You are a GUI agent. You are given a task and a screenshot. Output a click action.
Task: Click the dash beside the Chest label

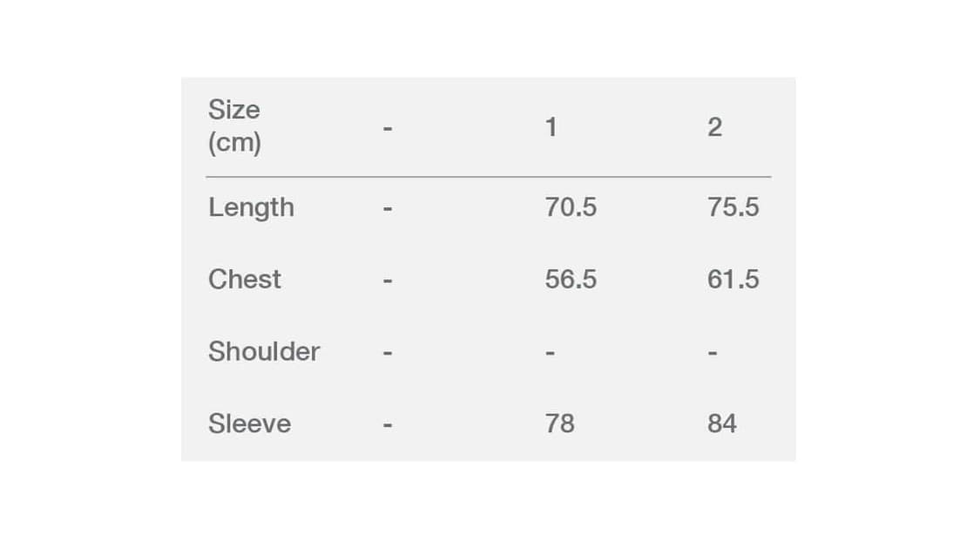click(388, 281)
